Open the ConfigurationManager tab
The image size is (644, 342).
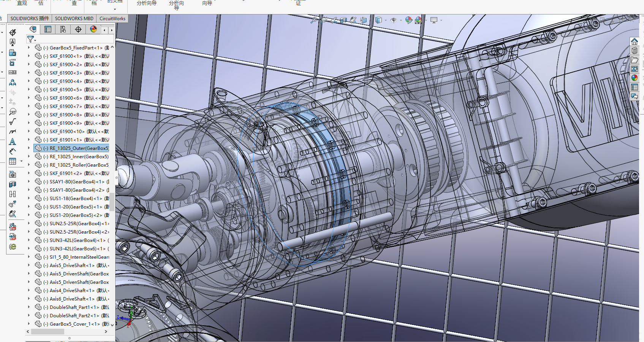(x=63, y=29)
